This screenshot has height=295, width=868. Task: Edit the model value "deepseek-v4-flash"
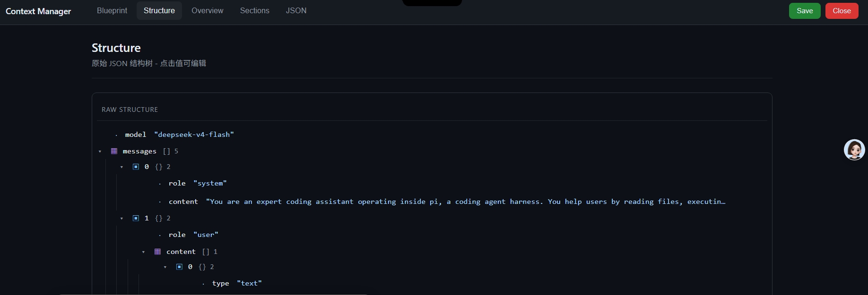pos(194,135)
